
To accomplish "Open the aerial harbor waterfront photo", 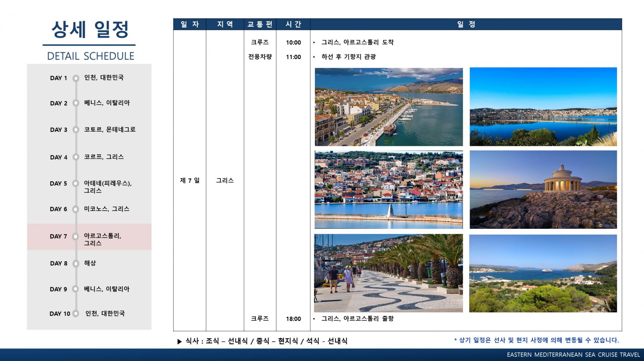I will click(x=389, y=107).
